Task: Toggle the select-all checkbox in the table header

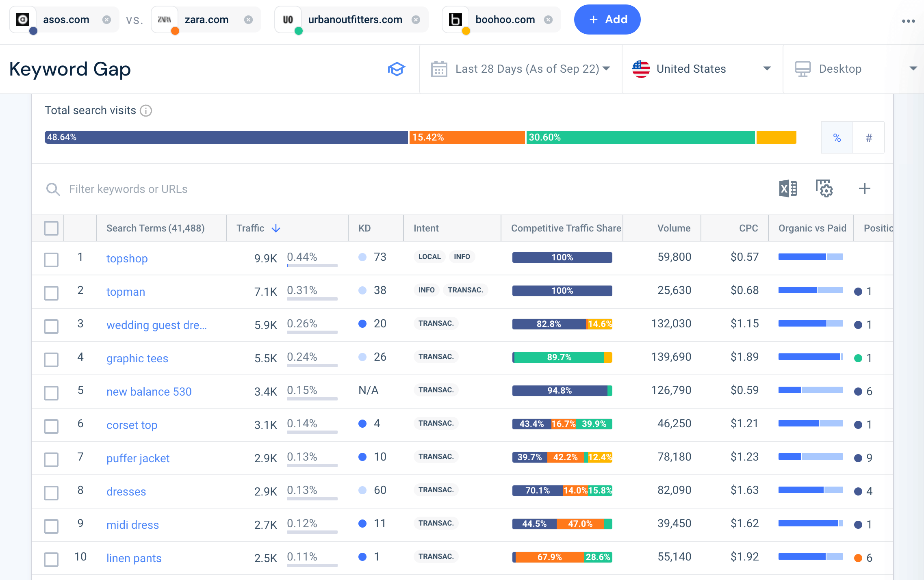Action: [x=51, y=228]
